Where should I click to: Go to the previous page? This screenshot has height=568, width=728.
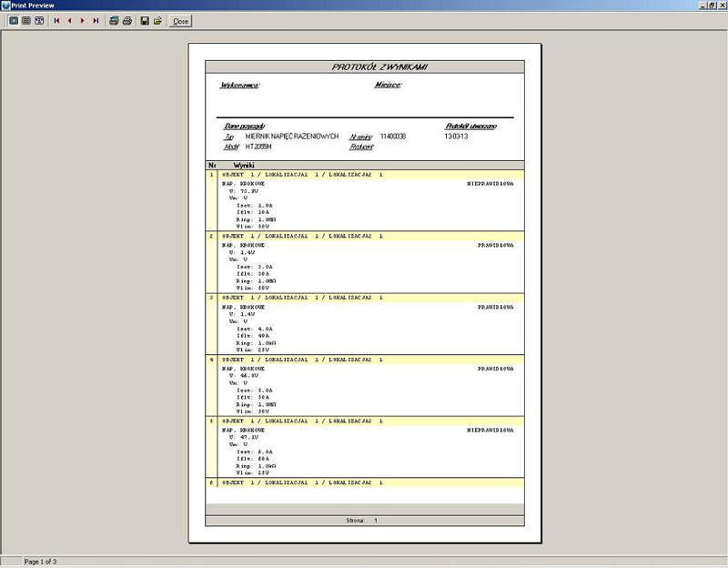[70, 20]
